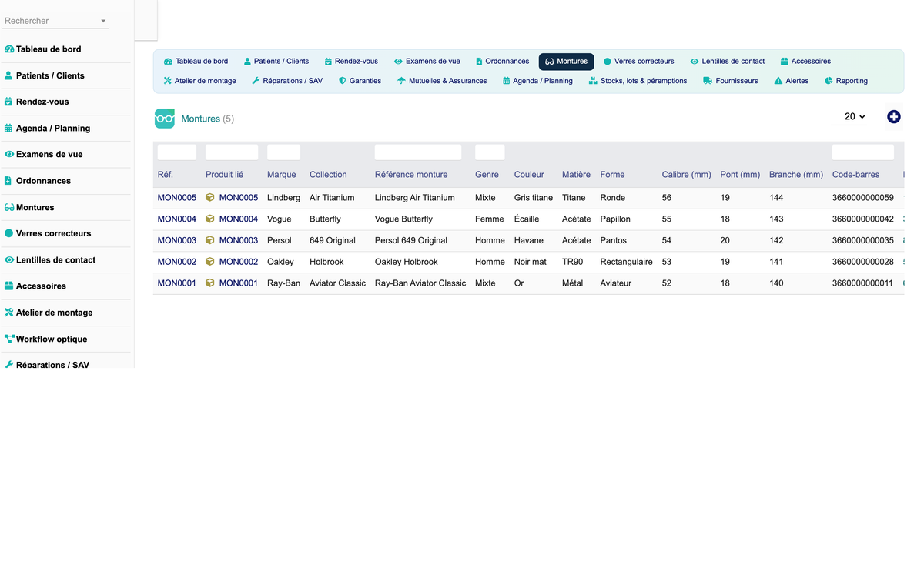Click the product box icon in the MON0005 row
Viewport: 924px width, 572px height.
pos(210,198)
